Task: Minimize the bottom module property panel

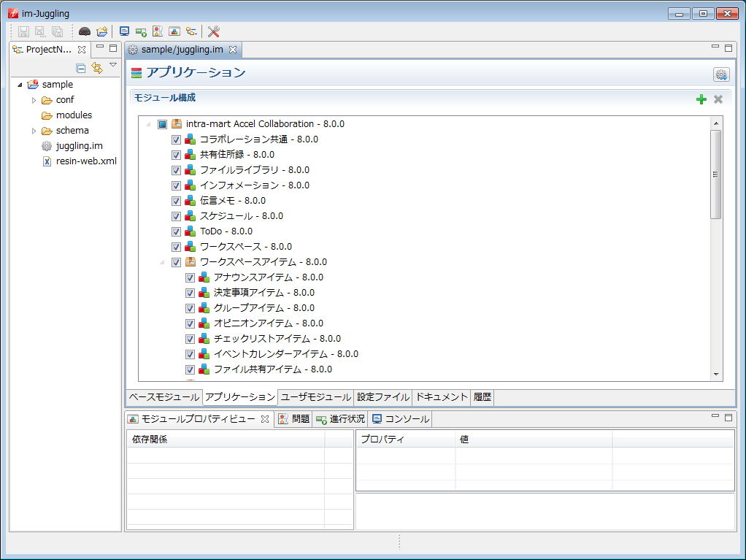Action: (715, 416)
